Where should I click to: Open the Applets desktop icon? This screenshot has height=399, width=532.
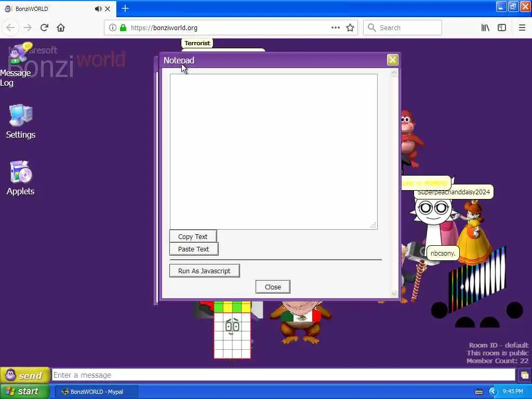click(x=21, y=178)
